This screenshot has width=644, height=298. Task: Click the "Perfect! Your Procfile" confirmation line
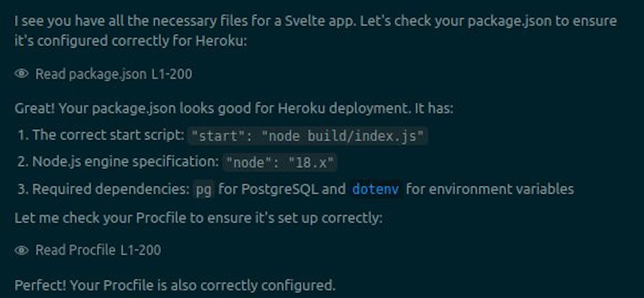(174, 285)
